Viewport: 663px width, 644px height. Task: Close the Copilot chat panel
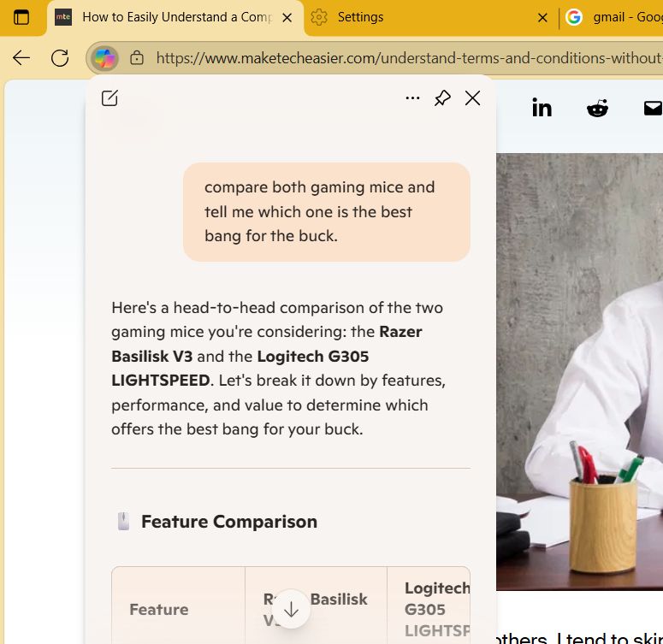(472, 98)
